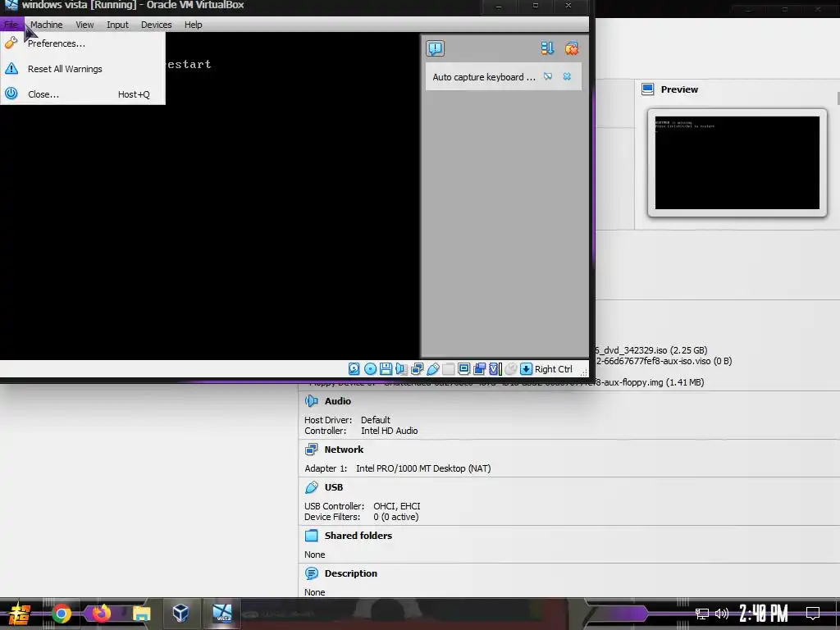
Task: Open the Input menu
Action: (x=117, y=25)
